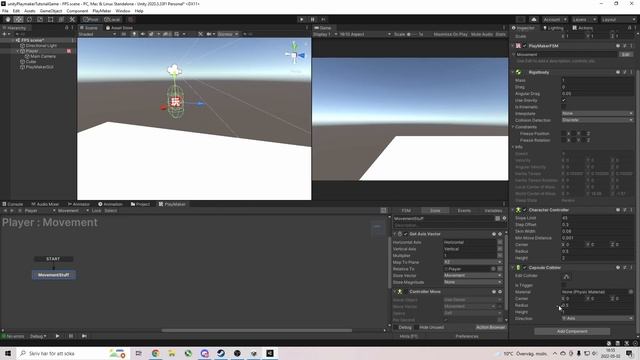640x360 pixels.
Task: Open Character Controller preset icon
Action: tap(624, 210)
